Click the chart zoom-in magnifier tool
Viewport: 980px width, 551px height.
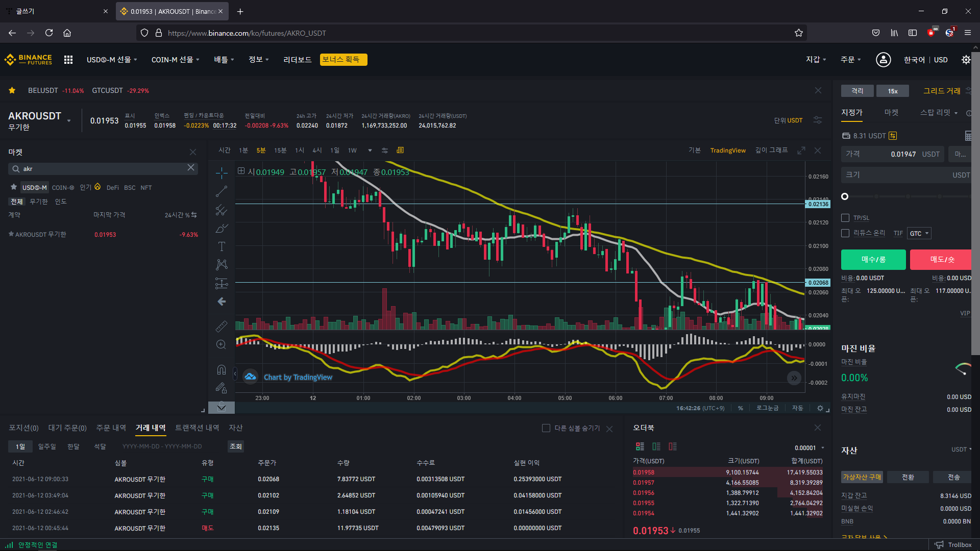pyautogui.click(x=221, y=345)
